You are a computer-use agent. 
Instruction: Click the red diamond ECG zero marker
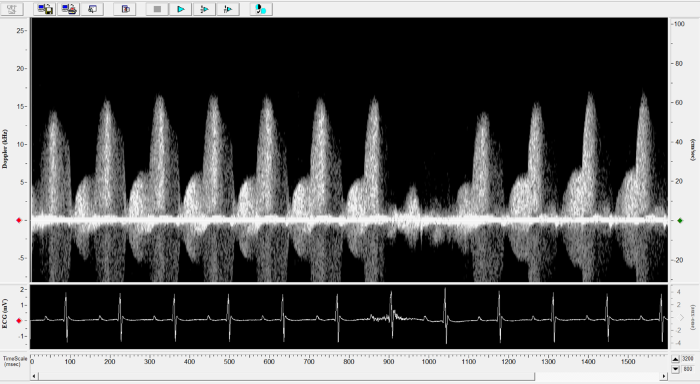tap(19, 321)
